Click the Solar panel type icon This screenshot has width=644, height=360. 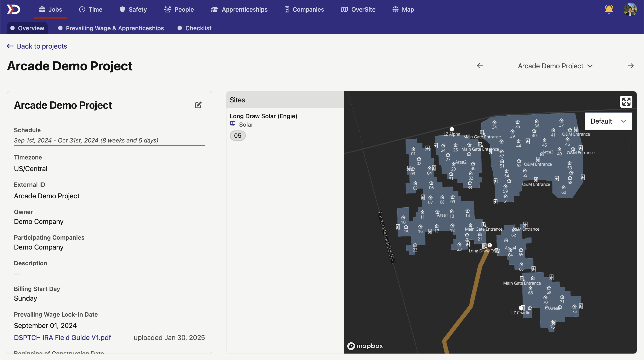(232, 124)
